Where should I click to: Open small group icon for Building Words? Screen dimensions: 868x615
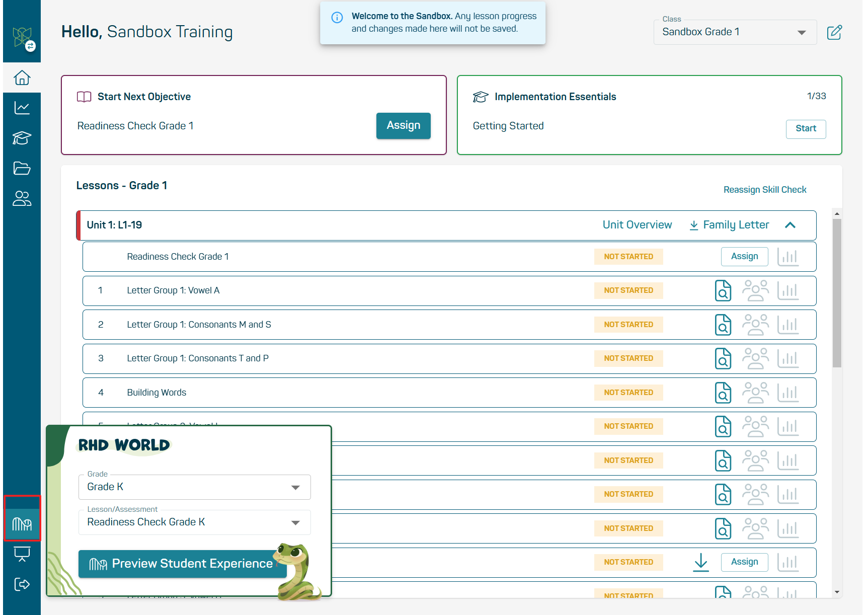coord(755,393)
